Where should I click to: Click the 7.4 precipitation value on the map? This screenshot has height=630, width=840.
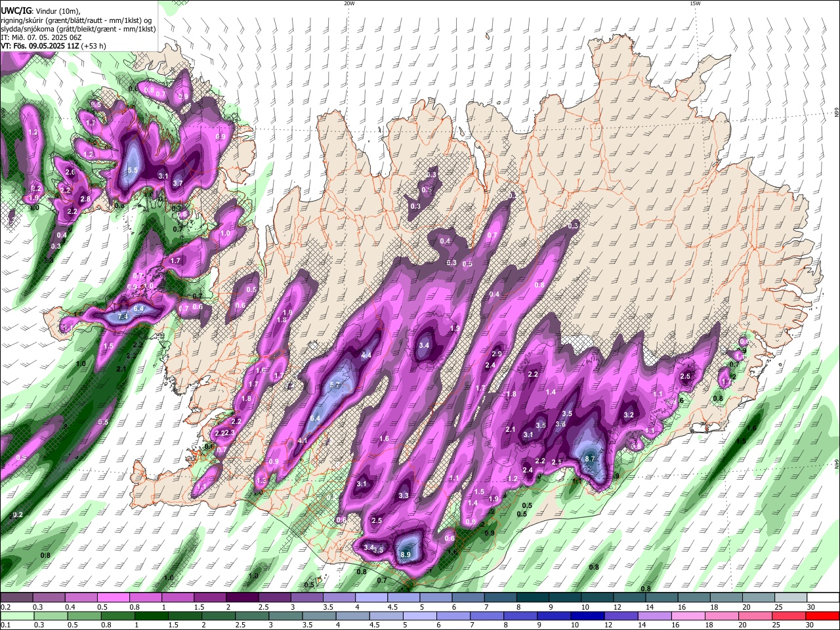point(123,316)
